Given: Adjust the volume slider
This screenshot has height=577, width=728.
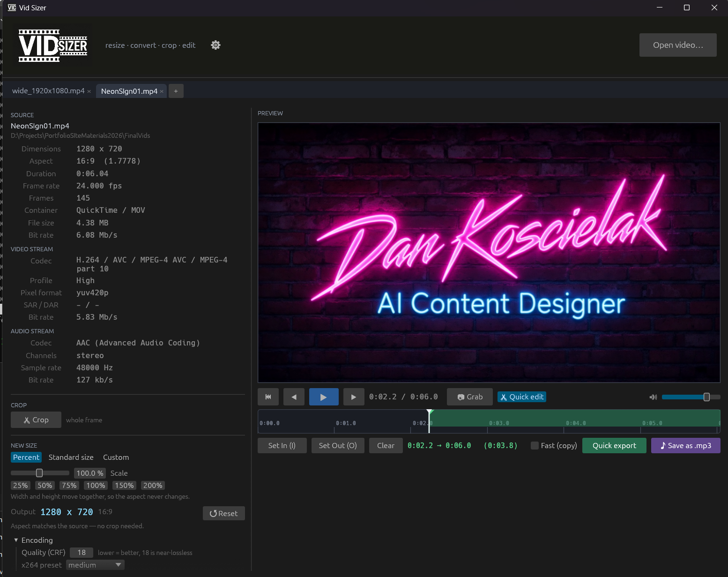Looking at the screenshot, I should pos(691,397).
